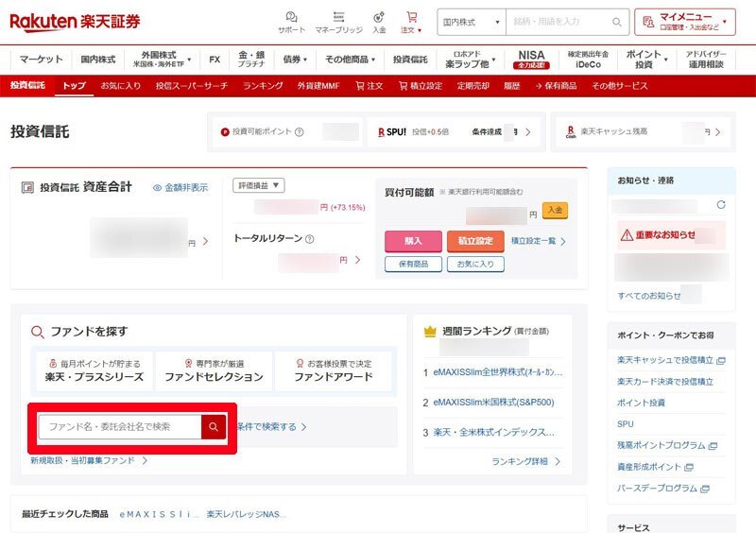Expand the その他商品 menu

[350, 60]
